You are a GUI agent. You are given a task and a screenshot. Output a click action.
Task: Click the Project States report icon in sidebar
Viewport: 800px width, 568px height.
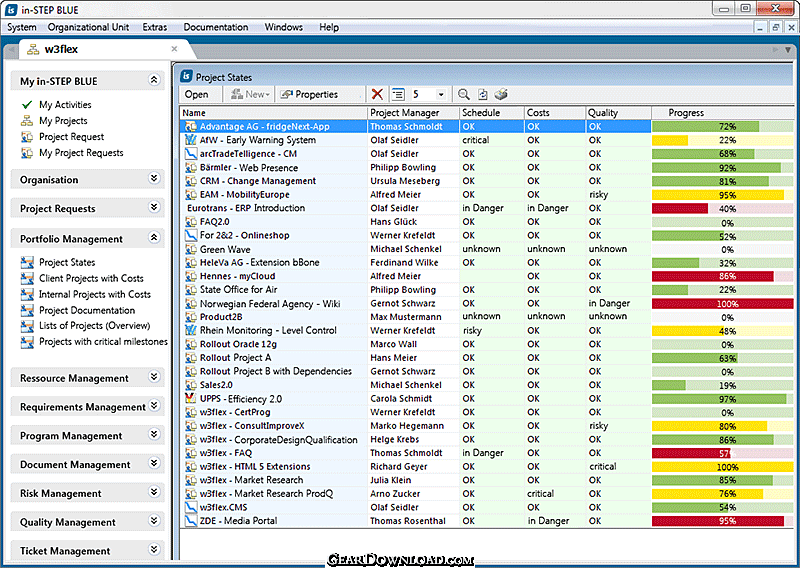pyautogui.click(x=27, y=262)
